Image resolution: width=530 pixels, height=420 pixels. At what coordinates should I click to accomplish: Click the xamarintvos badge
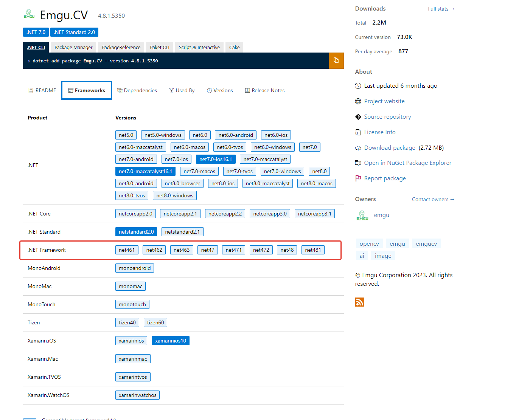coord(133,377)
